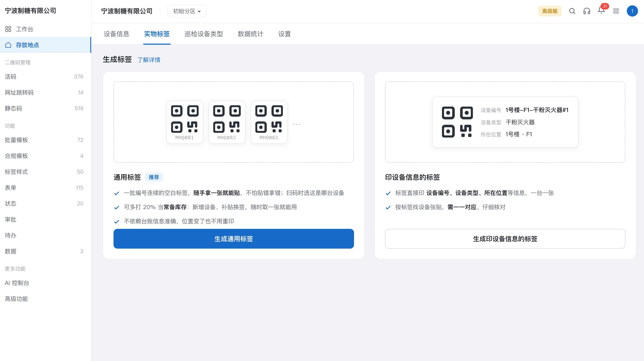Click the 推荐 tag next to 通用标签

[154, 177]
